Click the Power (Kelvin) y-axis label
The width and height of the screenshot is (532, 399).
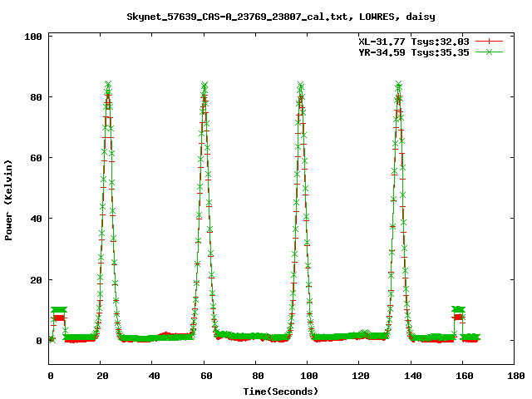click(8, 200)
